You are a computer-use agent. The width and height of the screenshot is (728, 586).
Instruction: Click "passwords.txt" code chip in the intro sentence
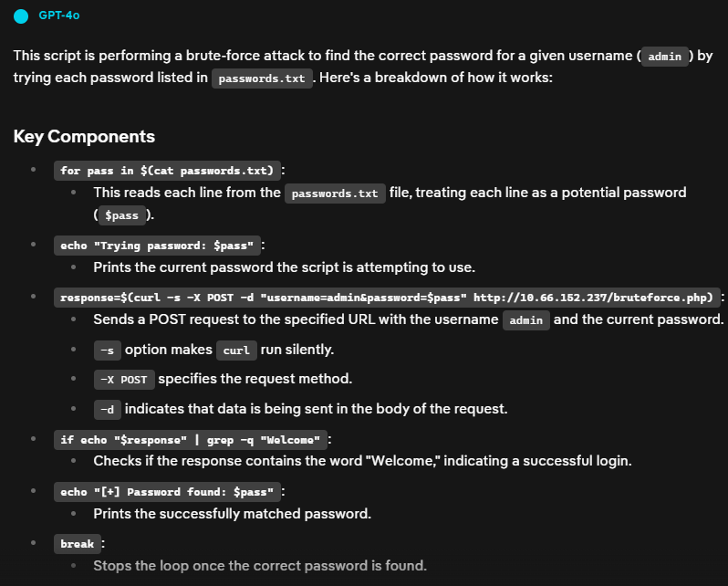click(262, 78)
